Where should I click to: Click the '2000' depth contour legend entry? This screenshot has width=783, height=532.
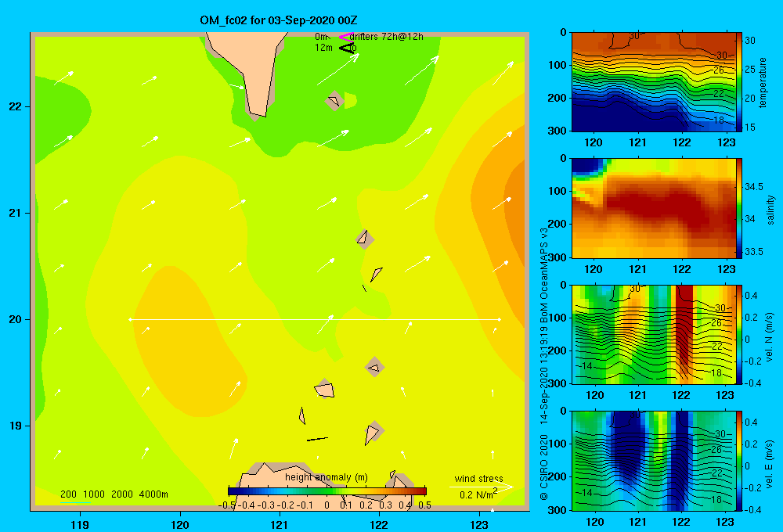pyautogui.click(x=122, y=494)
